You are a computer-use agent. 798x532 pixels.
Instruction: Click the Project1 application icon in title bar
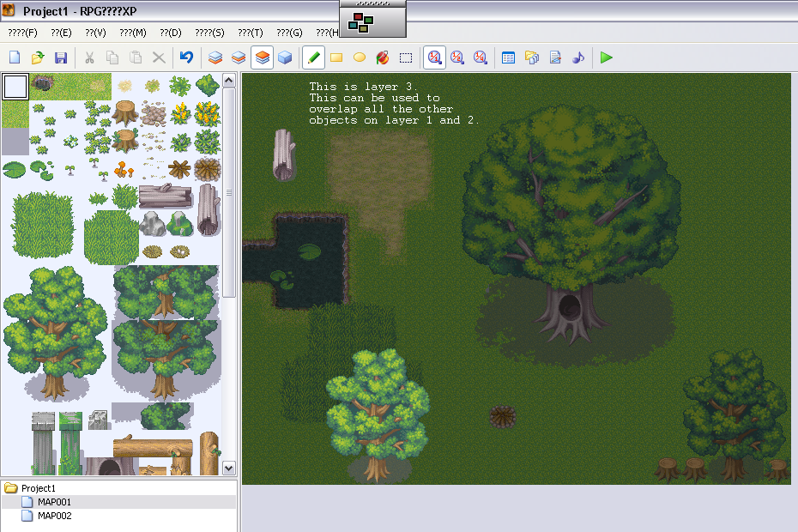(x=9, y=10)
